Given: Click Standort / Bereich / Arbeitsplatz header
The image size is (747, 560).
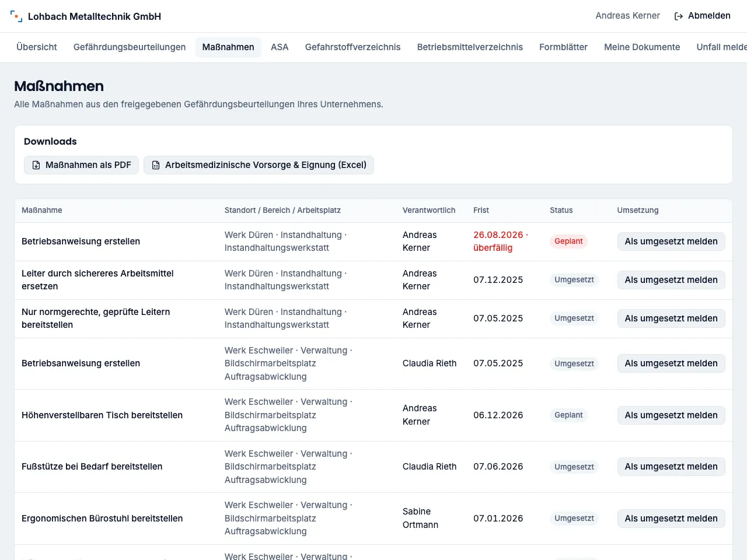Looking at the screenshot, I should tap(282, 211).
